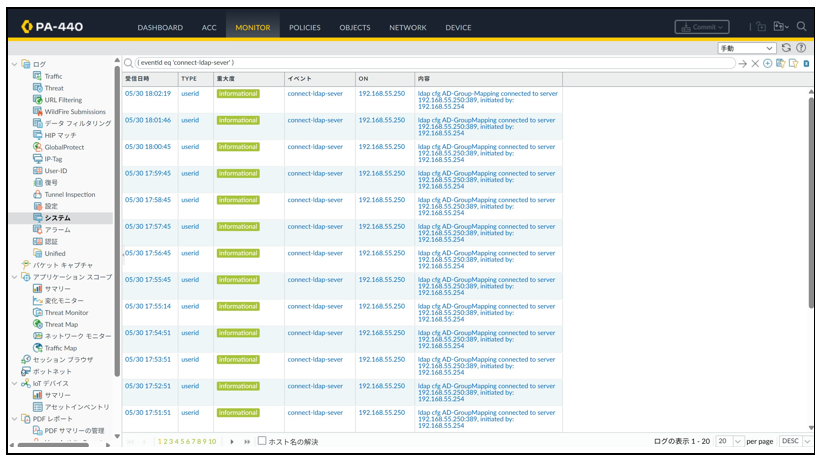Open the HIP マッチ log
The width and height of the screenshot is (817, 460).
coord(60,135)
